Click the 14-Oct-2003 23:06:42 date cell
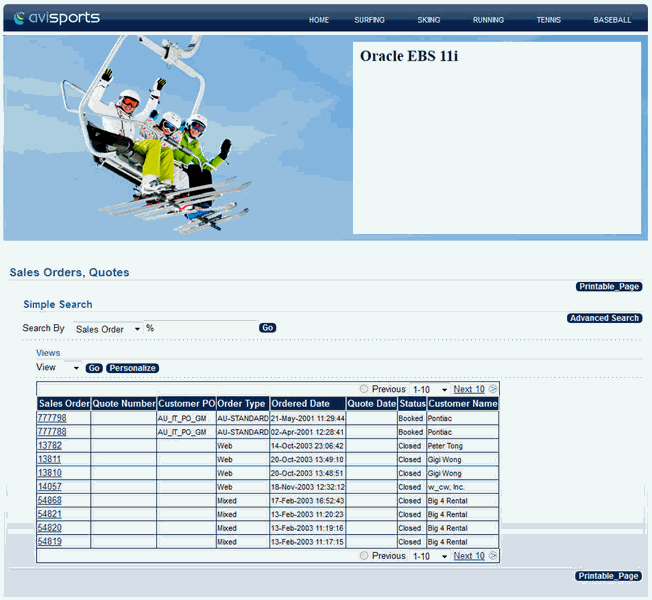Viewport: 652px width, 600px height. coord(308,446)
